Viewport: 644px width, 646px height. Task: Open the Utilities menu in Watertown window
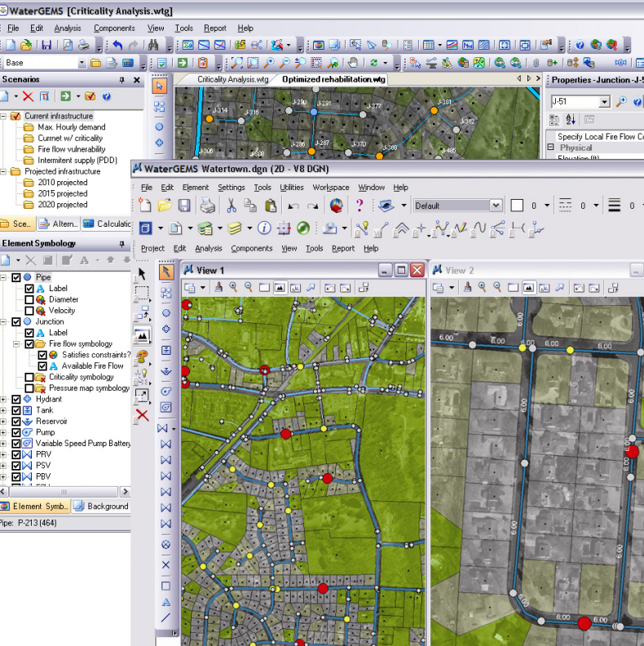click(x=292, y=188)
